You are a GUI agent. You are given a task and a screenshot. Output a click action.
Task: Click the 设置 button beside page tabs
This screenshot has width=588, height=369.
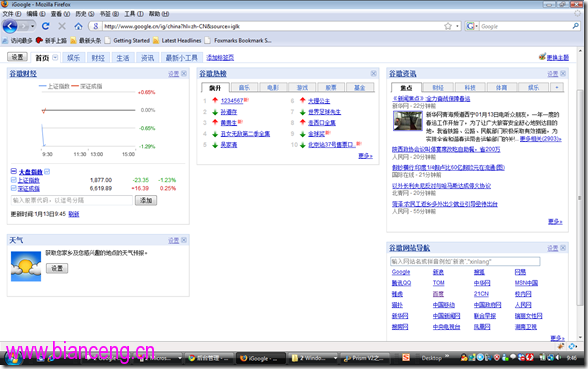(17, 57)
